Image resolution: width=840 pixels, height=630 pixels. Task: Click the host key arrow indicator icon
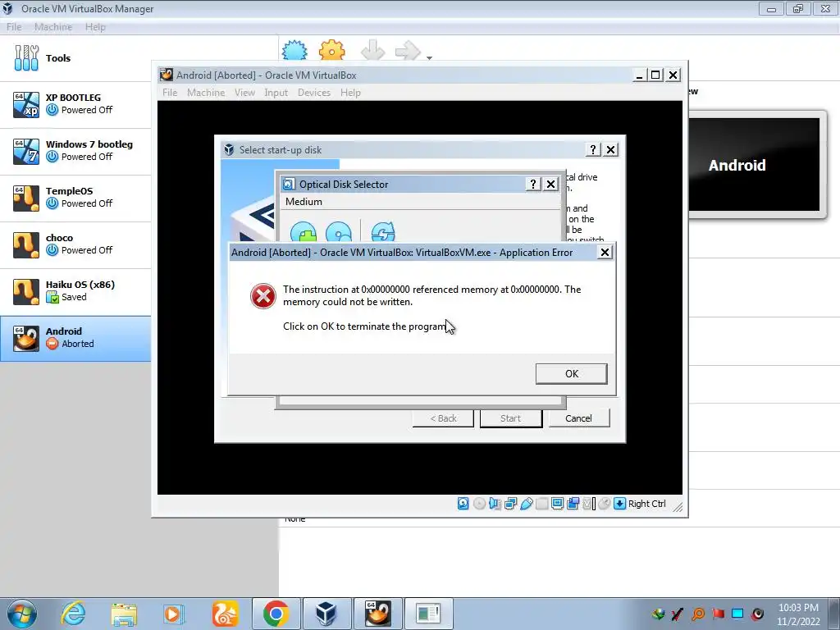point(619,504)
